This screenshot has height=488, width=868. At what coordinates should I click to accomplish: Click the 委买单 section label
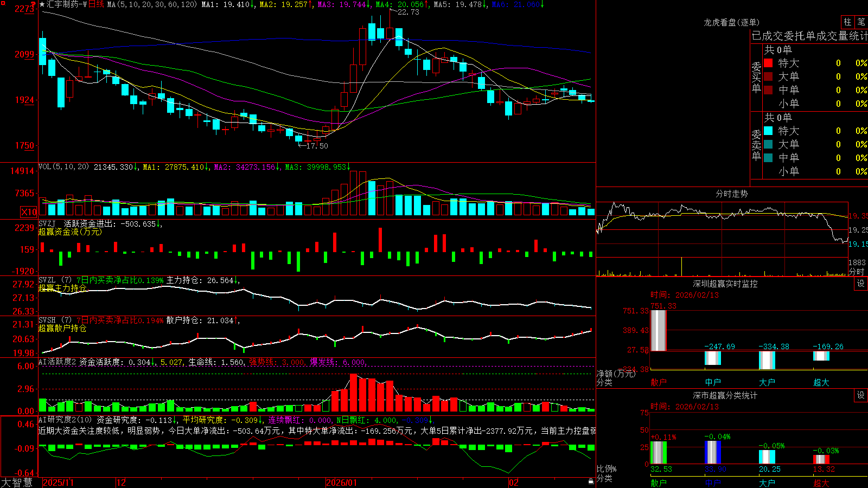pyautogui.click(x=756, y=77)
